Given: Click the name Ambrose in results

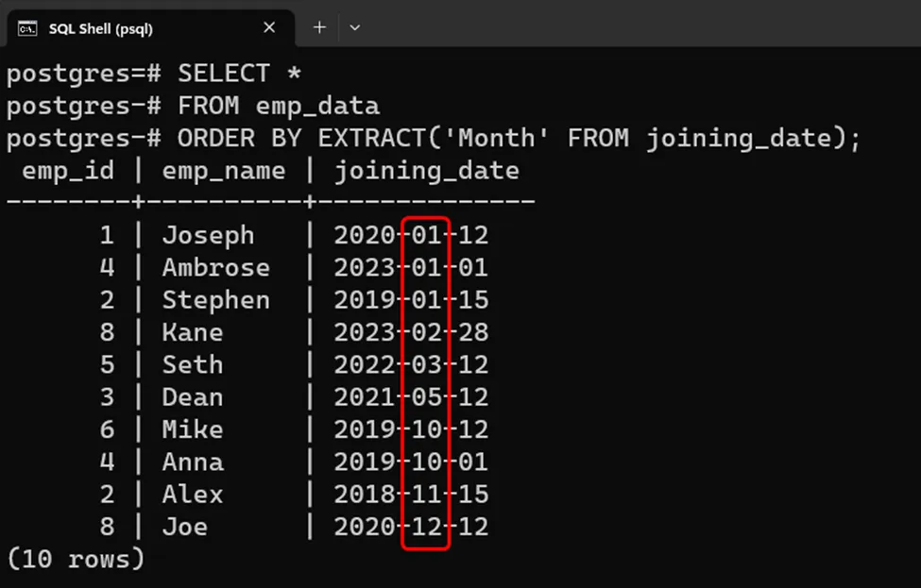Looking at the screenshot, I should point(215,268).
